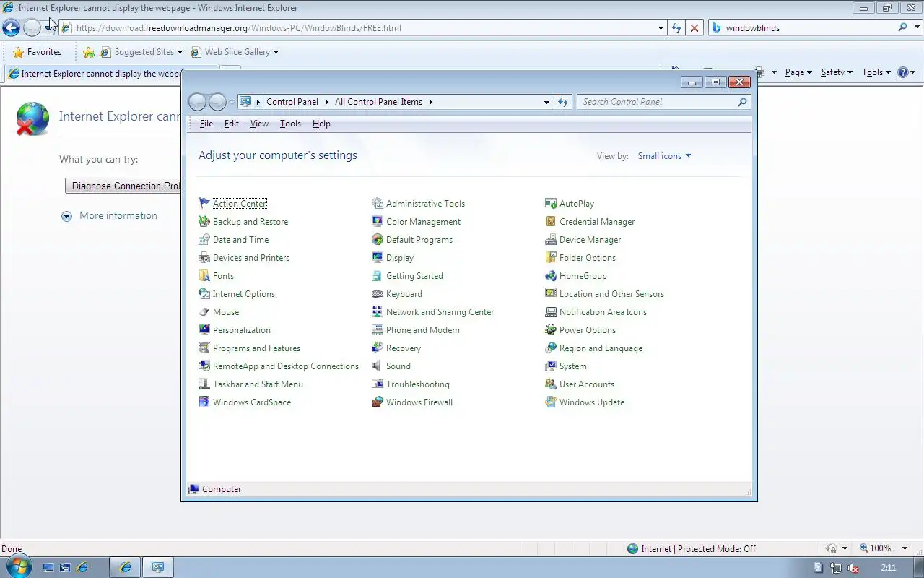Open the View menu in Control Panel
Viewport: 924px width, 578px height.
point(259,124)
